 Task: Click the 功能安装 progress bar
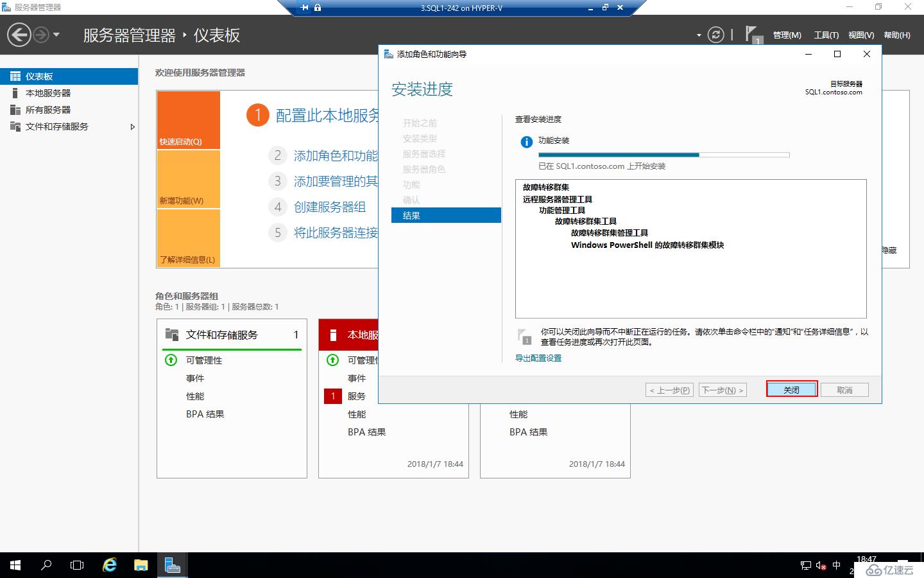tap(664, 155)
